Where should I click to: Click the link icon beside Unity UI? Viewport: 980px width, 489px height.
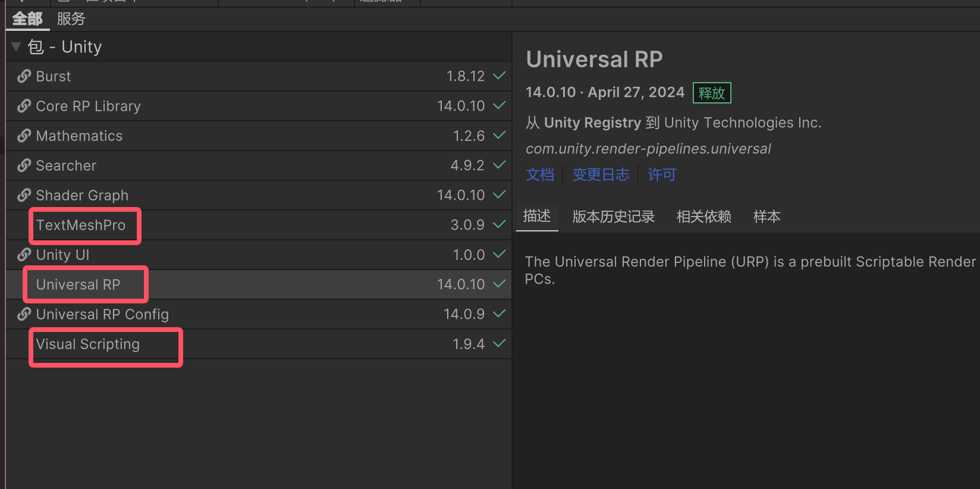(x=24, y=255)
